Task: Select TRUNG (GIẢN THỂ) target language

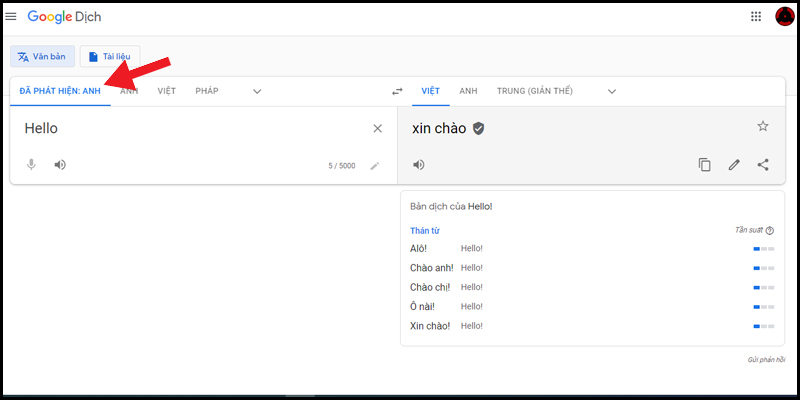Action: pyautogui.click(x=535, y=91)
